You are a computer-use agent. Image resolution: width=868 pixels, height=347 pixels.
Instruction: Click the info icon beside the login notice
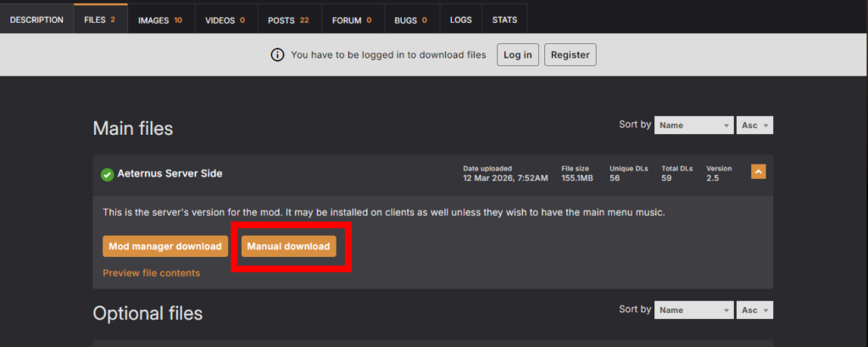pyautogui.click(x=277, y=55)
